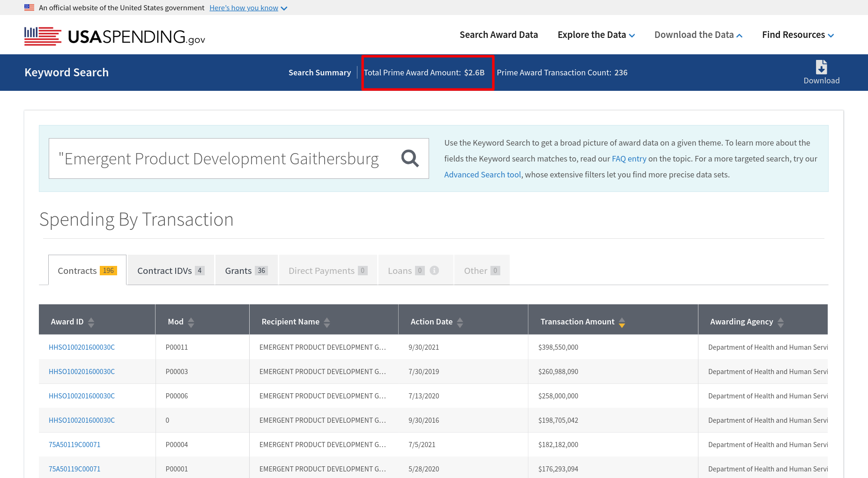Click action date 7/30/2019
868x478 pixels.
423,371
